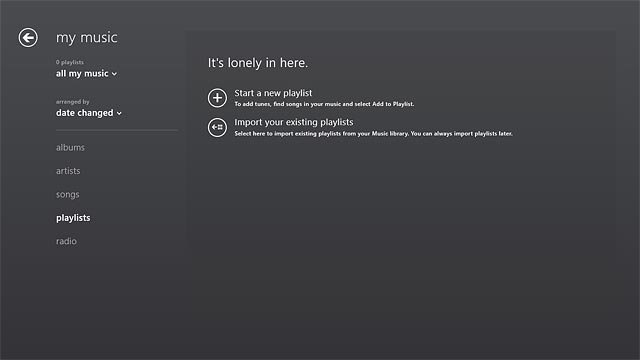Click the 'arranged by' label

pyautogui.click(x=73, y=102)
